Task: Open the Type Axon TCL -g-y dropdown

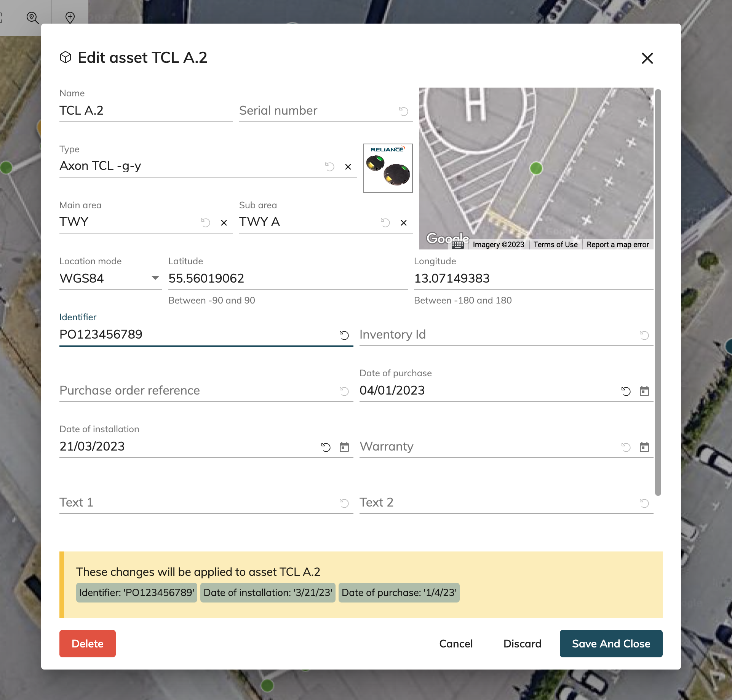Action: click(x=190, y=166)
